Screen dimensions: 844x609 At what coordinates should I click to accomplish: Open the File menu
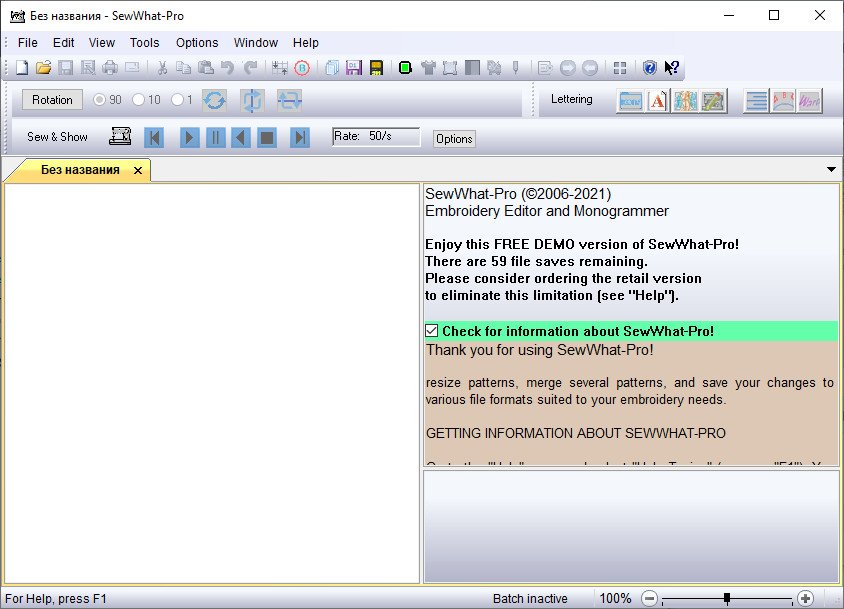pyautogui.click(x=27, y=43)
